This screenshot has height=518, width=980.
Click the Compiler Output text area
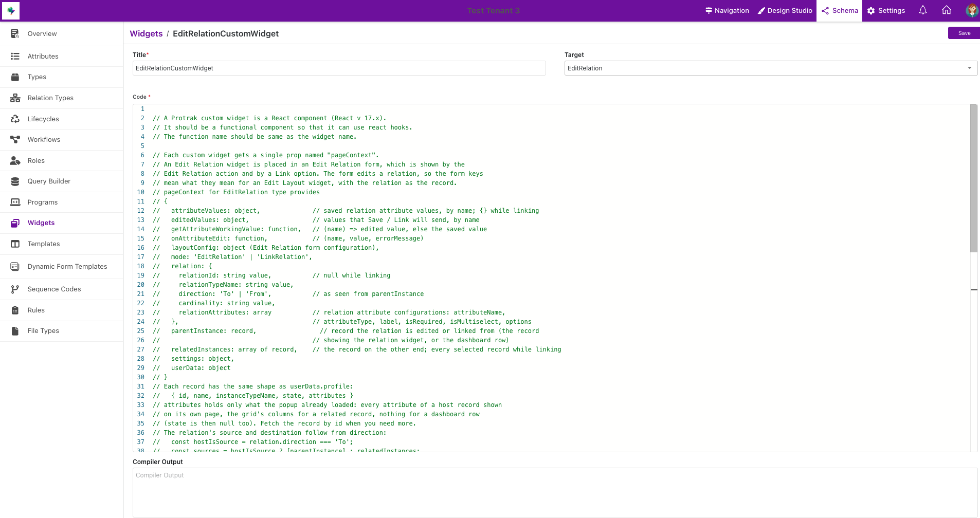(555, 492)
